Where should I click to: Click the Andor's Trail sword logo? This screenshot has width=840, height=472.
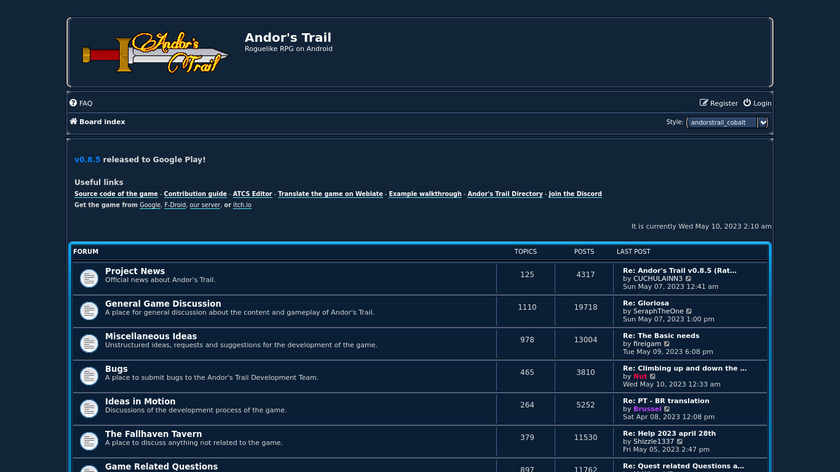tap(155, 52)
